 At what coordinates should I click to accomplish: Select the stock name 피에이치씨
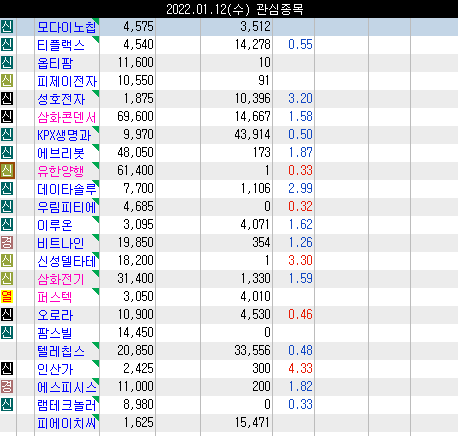[67, 423]
